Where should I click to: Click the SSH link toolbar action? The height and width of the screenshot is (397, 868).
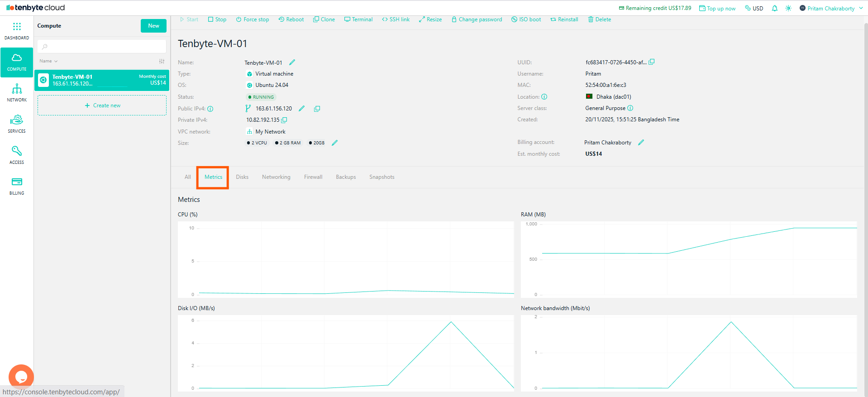tap(396, 19)
